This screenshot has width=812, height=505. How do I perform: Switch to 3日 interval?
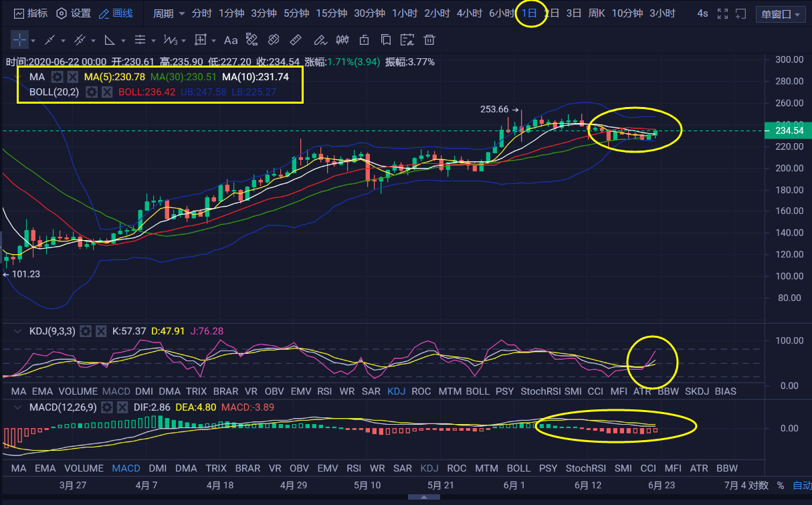pos(573,13)
